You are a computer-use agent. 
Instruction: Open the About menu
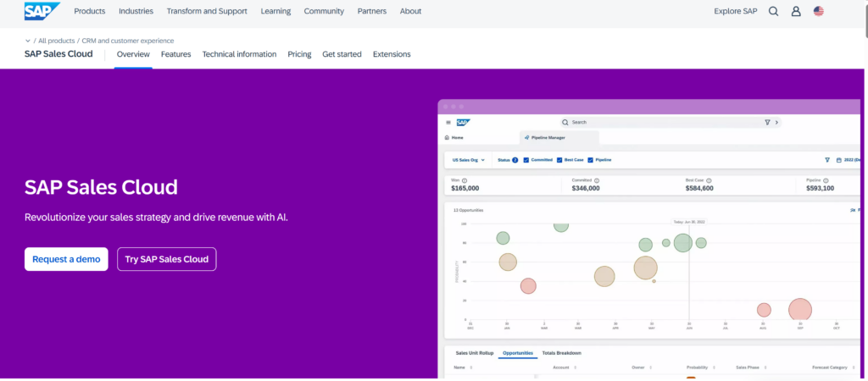[x=411, y=11]
